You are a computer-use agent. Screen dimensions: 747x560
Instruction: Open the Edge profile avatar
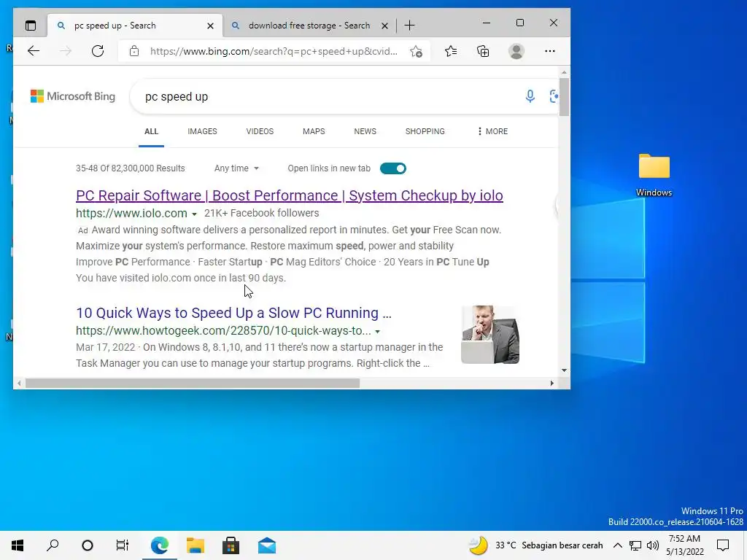[516, 51]
